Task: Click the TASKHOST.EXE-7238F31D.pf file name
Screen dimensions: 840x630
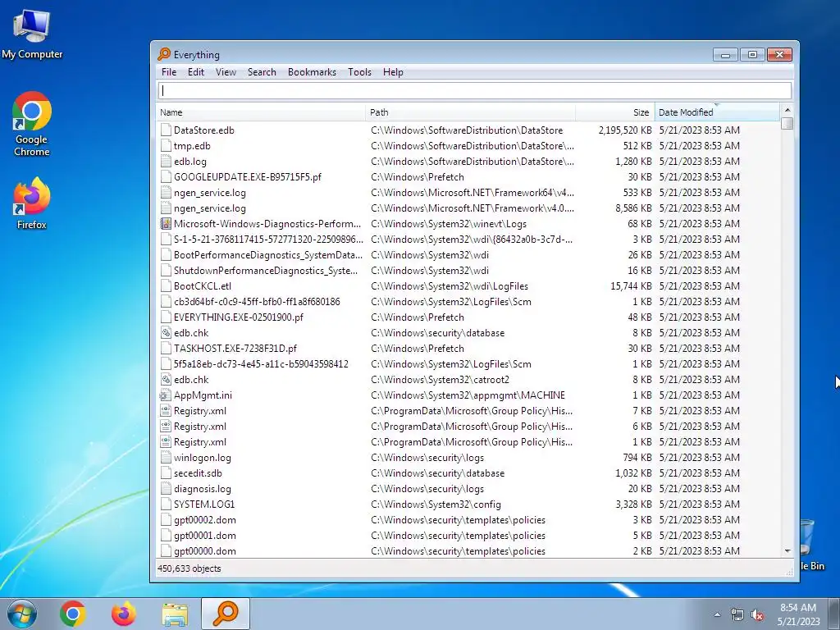Action: (x=235, y=348)
